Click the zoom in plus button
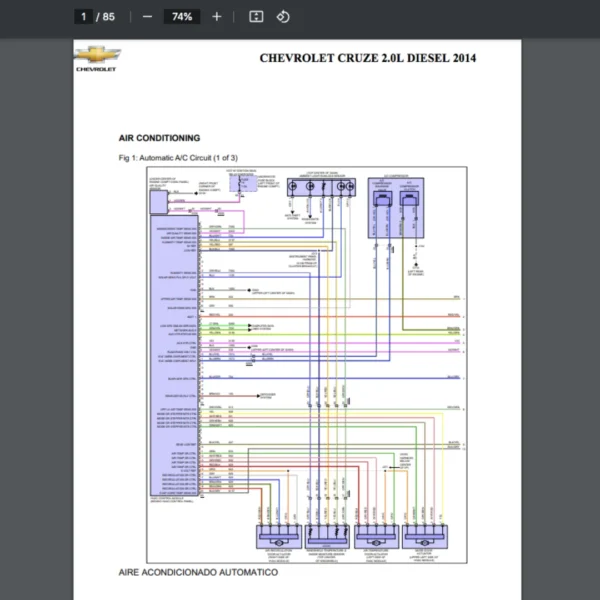The height and width of the screenshot is (600, 600). tap(217, 17)
